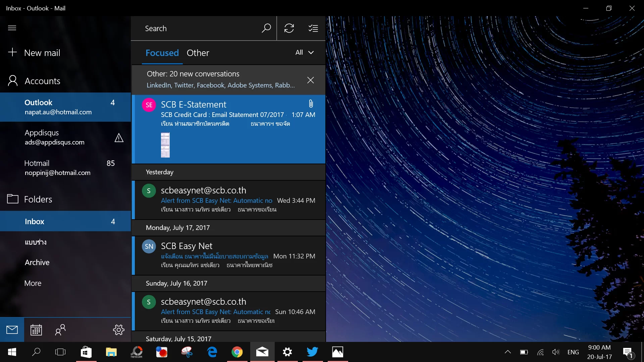Screen dimensions: 644x362
Task: Enter selection mode via checklist icon
Action: coord(313,28)
